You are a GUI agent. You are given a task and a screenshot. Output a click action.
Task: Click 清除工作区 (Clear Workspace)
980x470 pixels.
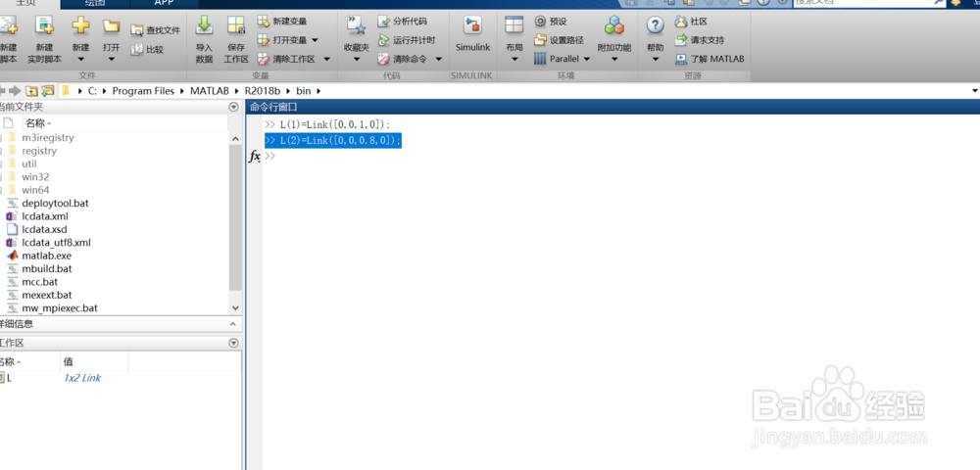click(285, 59)
